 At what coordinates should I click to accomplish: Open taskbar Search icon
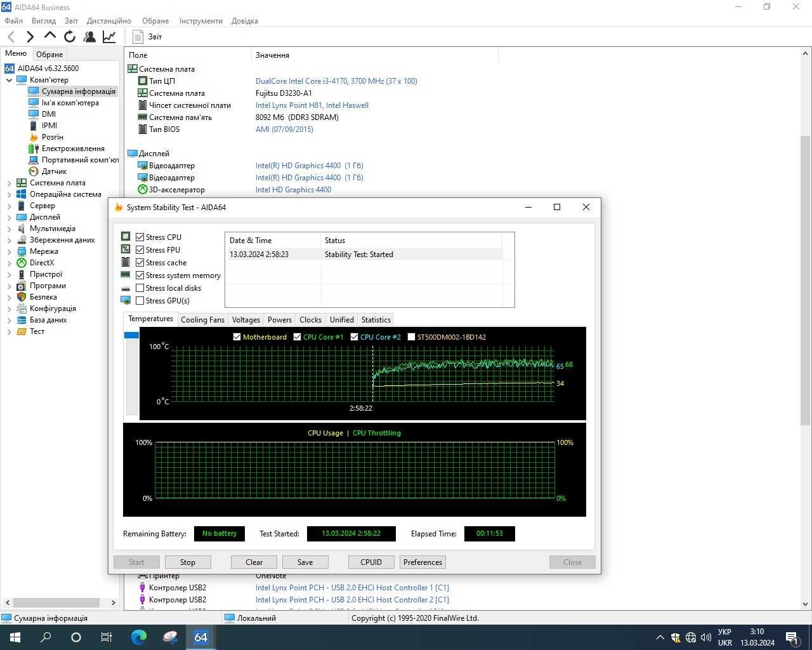coord(46,637)
